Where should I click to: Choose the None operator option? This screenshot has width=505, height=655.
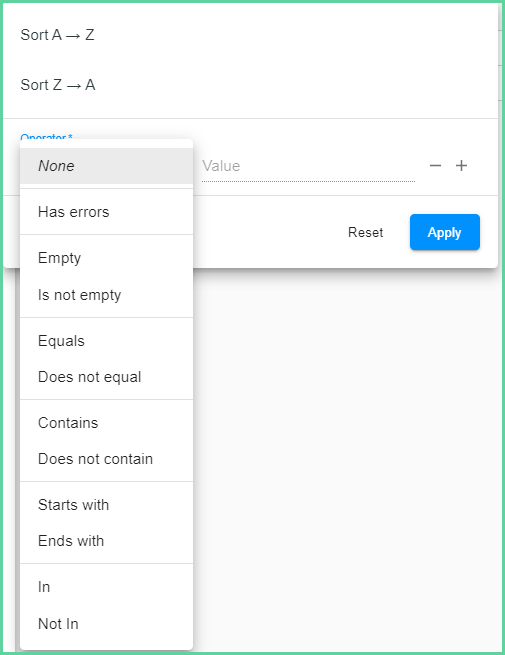point(107,166)
